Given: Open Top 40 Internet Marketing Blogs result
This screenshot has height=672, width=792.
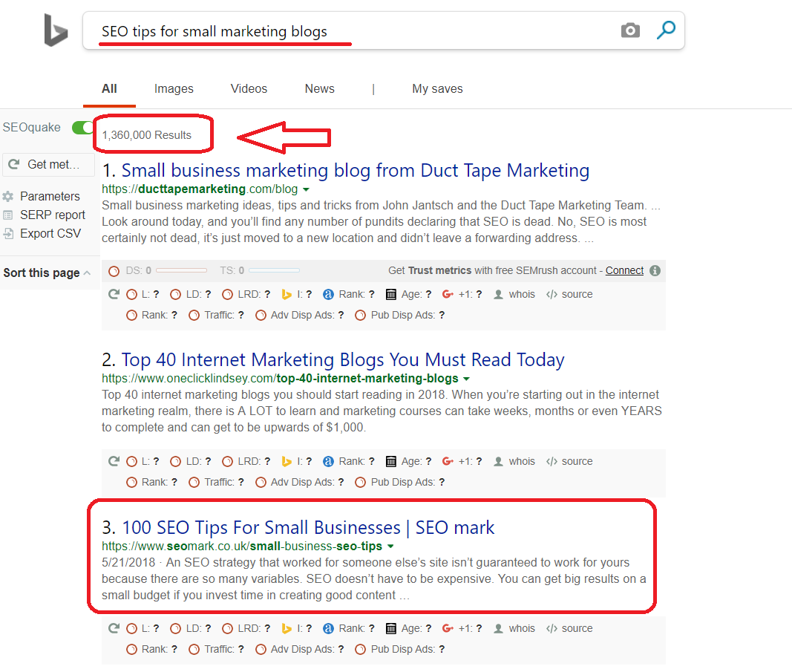Looking at the screenshot, I should [343, 359].
